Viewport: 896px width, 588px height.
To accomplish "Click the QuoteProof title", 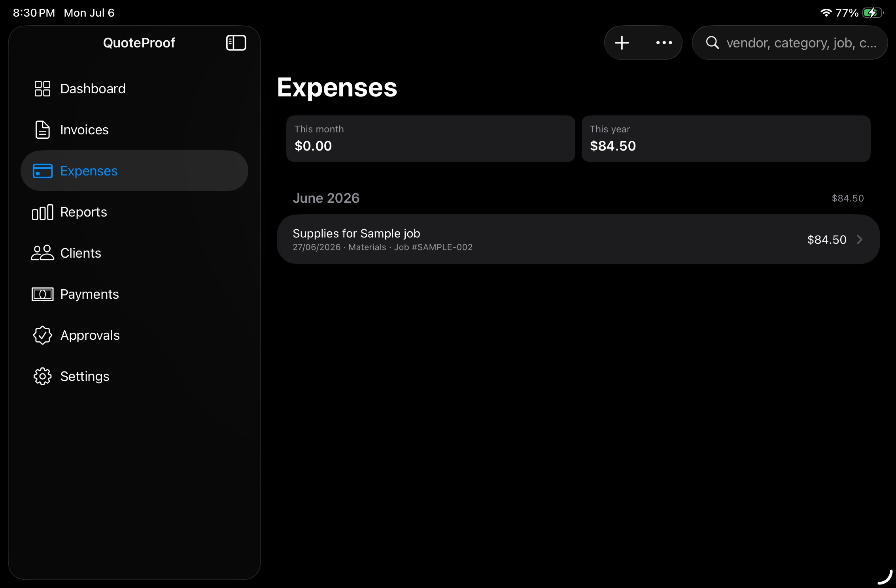I will coord(139,43).
